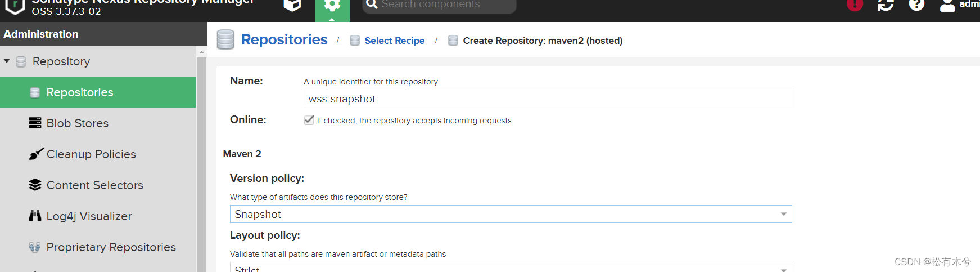This screenshot has height=272, width=980.
Task: Click the Search components field
Action: point(440,6)
